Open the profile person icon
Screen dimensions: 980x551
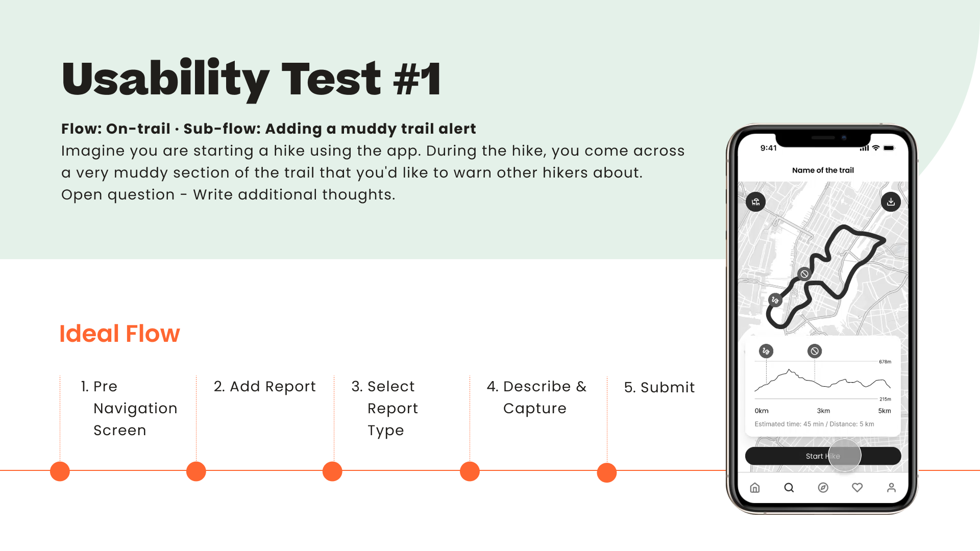click(891, 488)
